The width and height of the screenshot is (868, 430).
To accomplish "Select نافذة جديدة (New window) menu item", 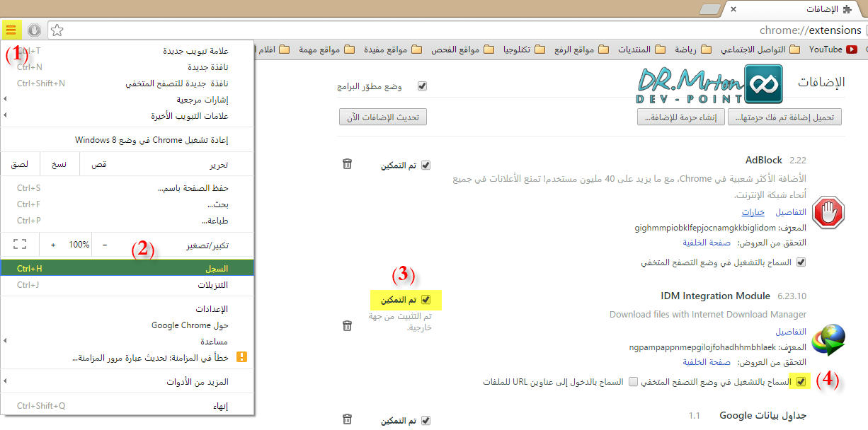I will tap(127, 67).
